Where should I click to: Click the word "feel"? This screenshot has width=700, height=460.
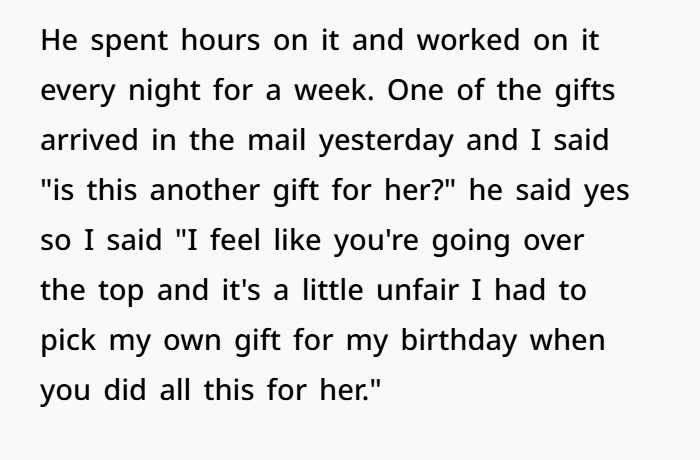235,240
